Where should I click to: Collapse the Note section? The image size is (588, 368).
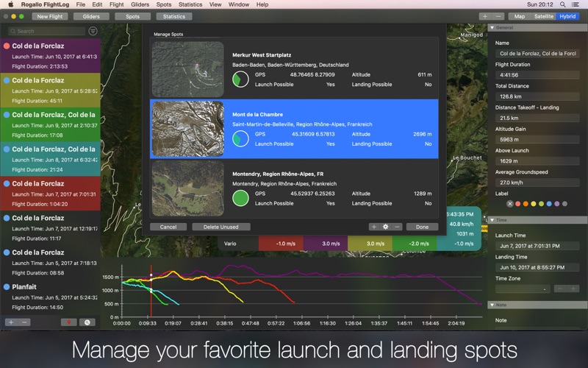point(492,305)
